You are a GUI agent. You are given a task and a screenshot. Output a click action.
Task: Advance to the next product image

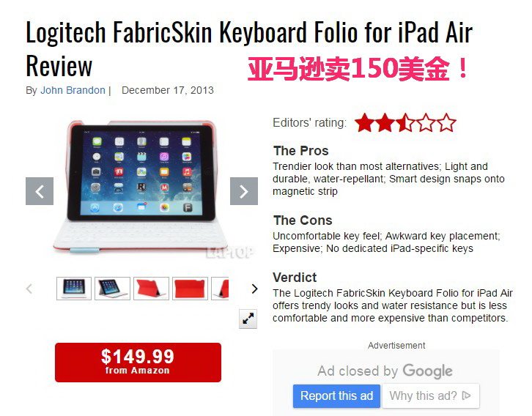243,191
